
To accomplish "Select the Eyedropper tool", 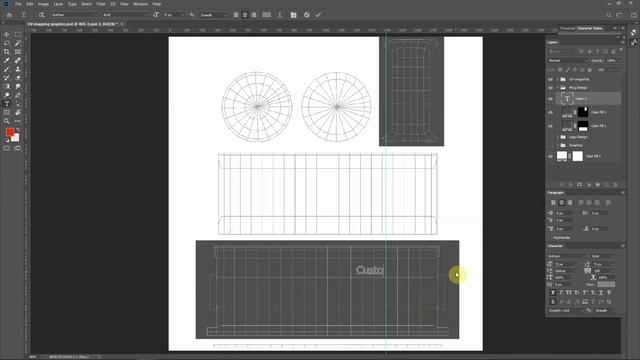I will (7, 60).
